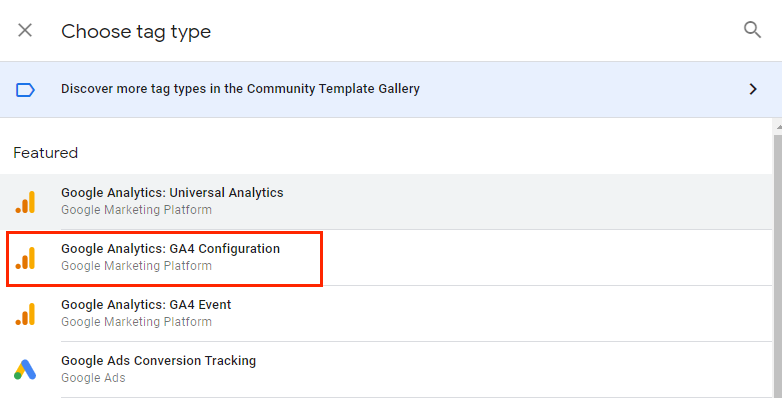Click the Universal Analytics bar-chart icon
782x398 pixels.
[25, 202]
